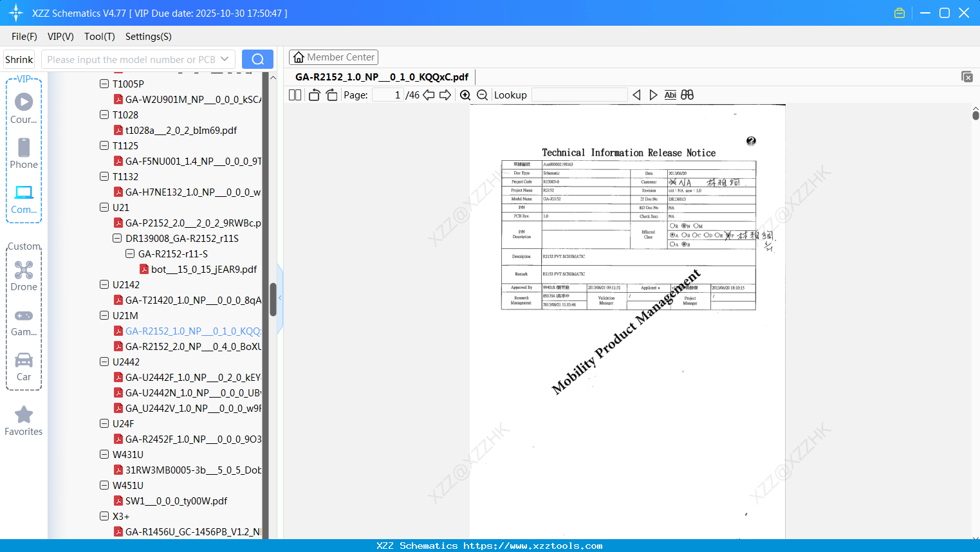
Task: Click PDF icon beside t1028a__2_0_2_bIm69.pdf
Action: tap(118, 130)
